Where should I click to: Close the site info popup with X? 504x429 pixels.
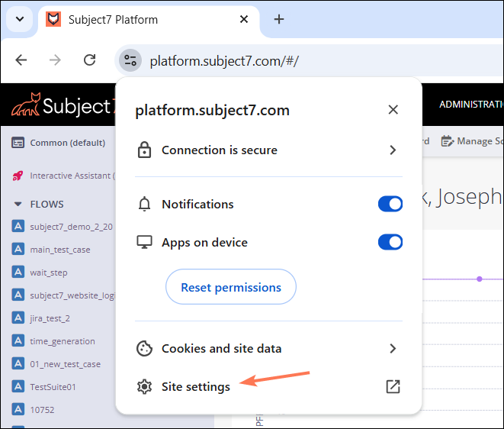pos(393,110)
